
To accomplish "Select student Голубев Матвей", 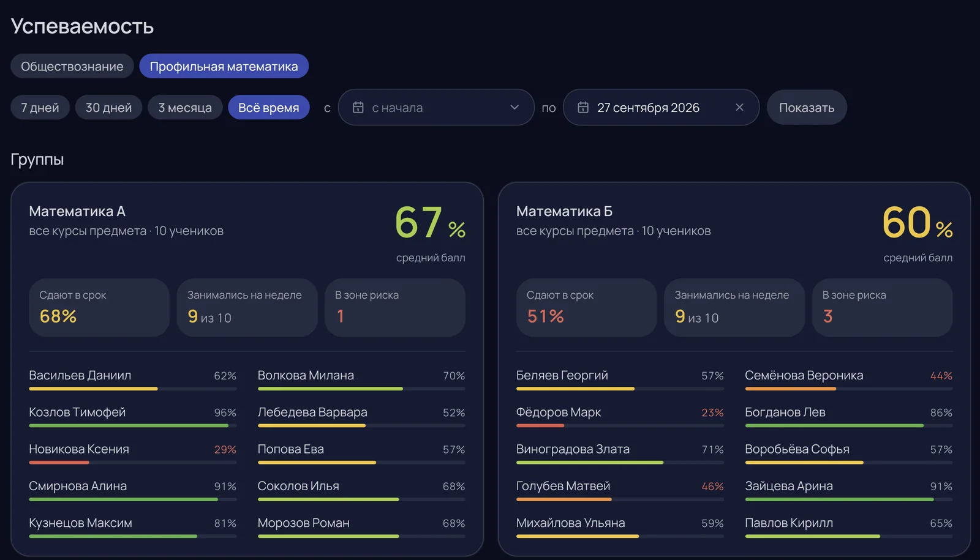I will pos(620,490).
